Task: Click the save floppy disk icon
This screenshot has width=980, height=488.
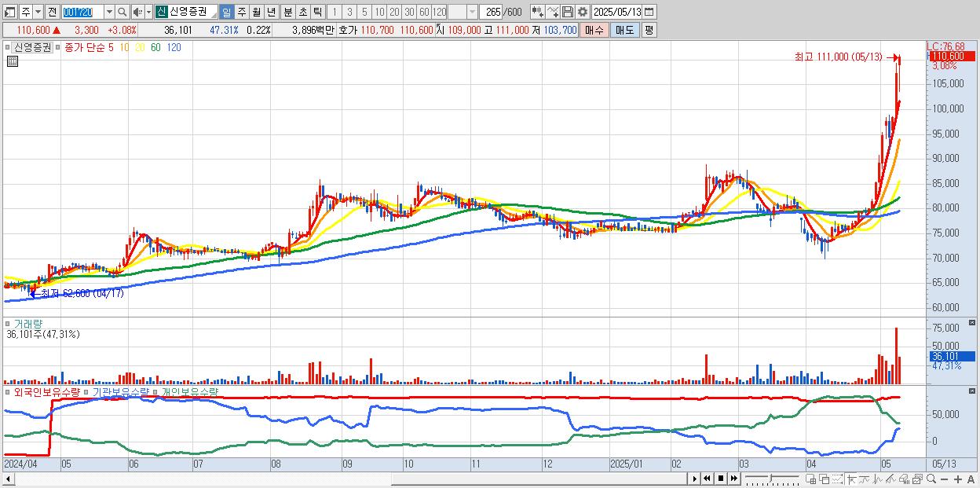Action: point(568,12)
